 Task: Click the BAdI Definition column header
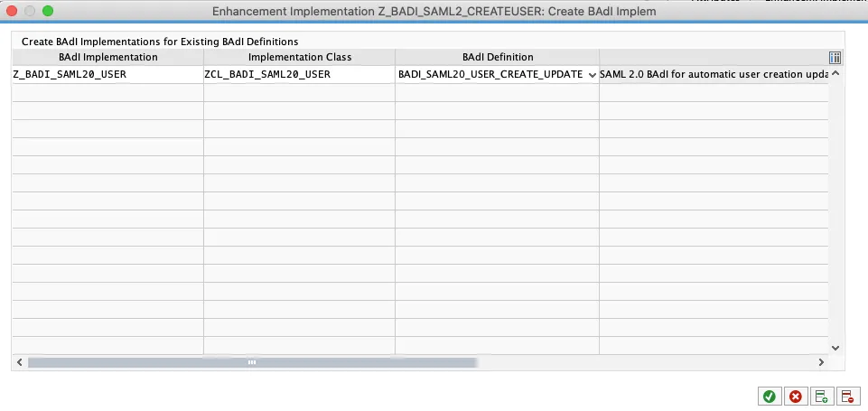(497, 57)
